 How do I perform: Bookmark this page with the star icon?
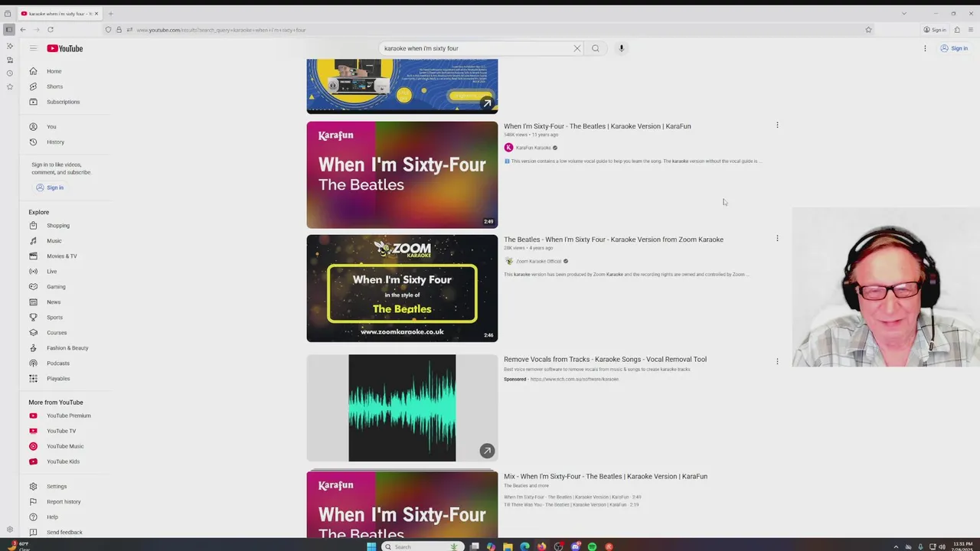point(868,30)
